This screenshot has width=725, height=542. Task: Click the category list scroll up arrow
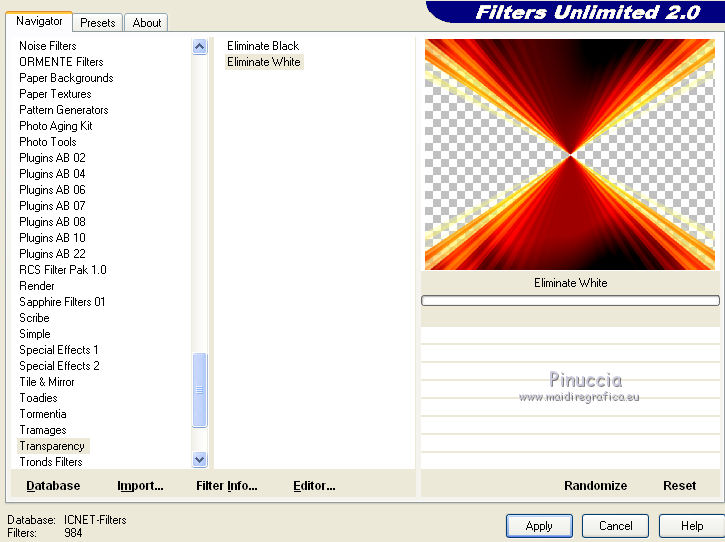pos(200,47)
